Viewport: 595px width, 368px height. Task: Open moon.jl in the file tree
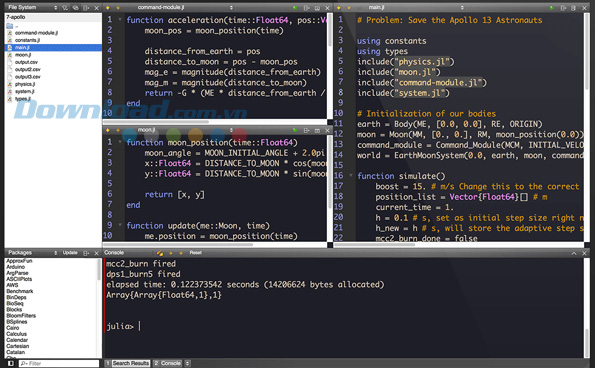pos(54,55)
